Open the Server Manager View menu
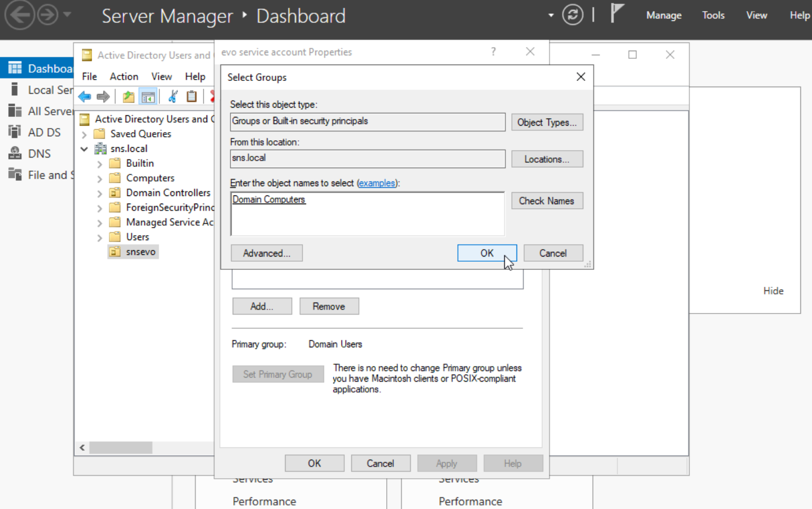This screenshot has width=812, height=509. click(x=757, y=15)
